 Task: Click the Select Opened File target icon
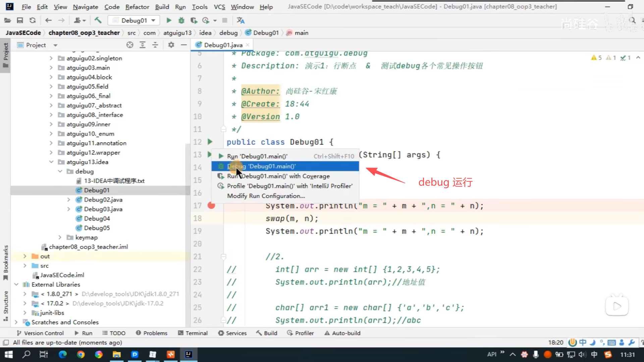point(130,45)
